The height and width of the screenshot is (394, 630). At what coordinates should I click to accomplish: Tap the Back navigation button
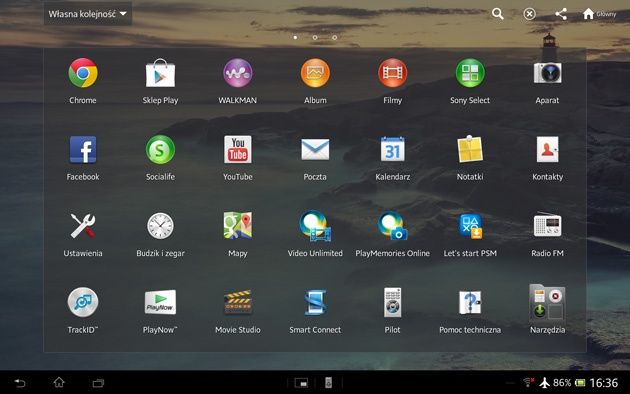pos(20,383)
